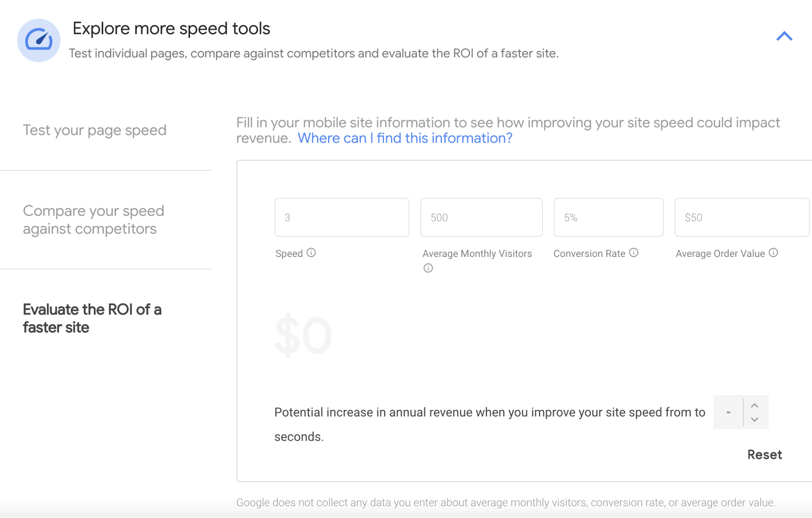Viewport: 812px width, 518px height.
Task: Collapse the Explore more speed tools section
Action: click(x=784, y=36)
